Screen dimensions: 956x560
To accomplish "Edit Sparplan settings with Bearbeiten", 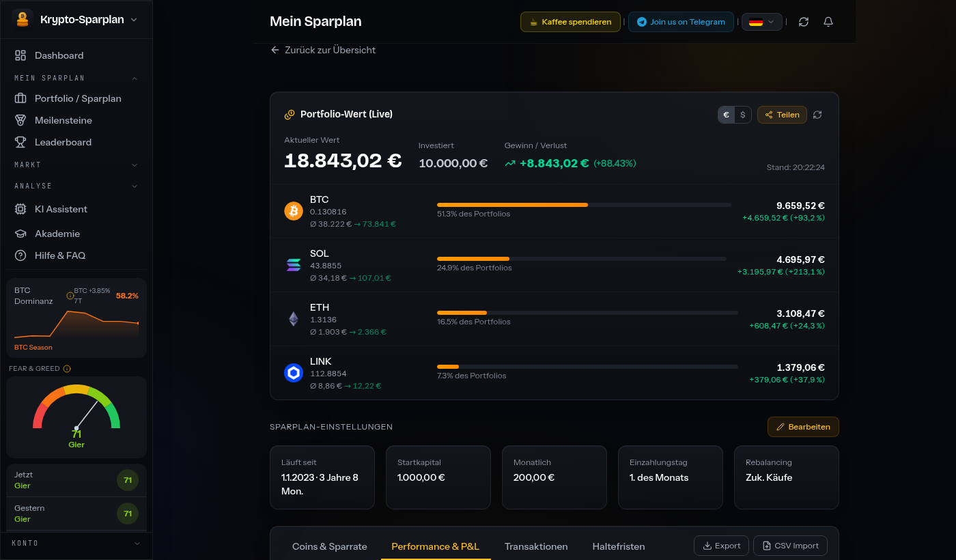I will click(x=803, y=427).
